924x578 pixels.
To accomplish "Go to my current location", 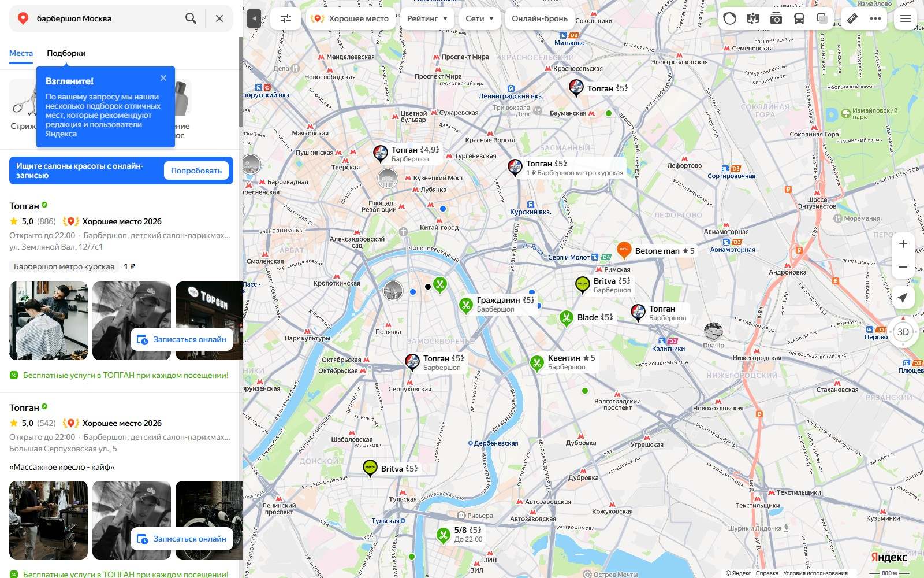I will [x=903, y=297].
